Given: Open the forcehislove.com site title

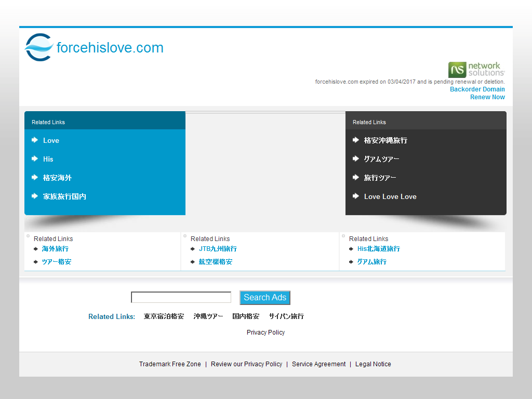Looking at the screenshot, I should point(110,48).
